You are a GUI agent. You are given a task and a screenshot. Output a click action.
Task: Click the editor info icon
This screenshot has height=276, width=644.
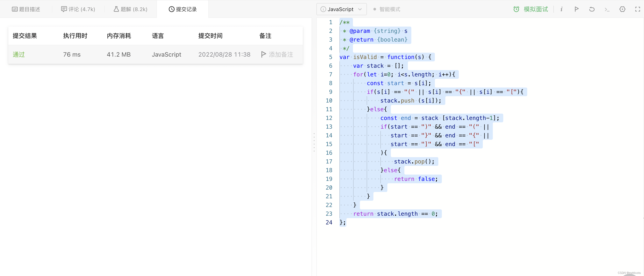561,9
